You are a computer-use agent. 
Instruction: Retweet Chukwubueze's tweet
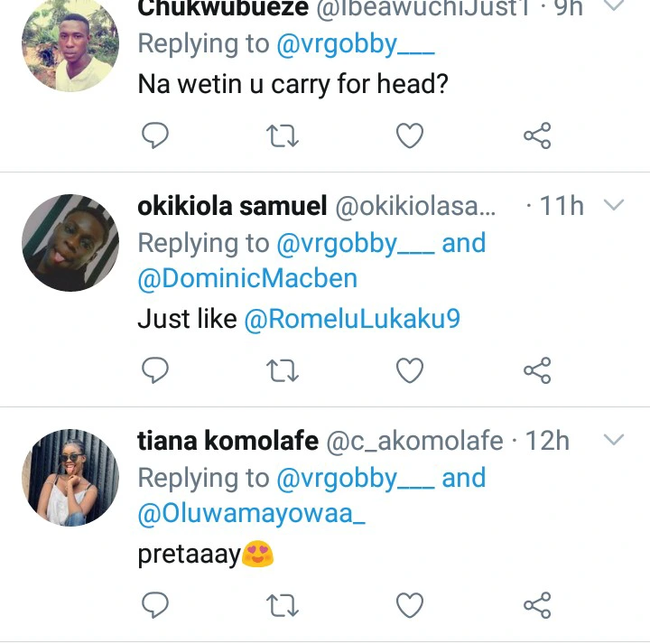click(x=283, y=136)
